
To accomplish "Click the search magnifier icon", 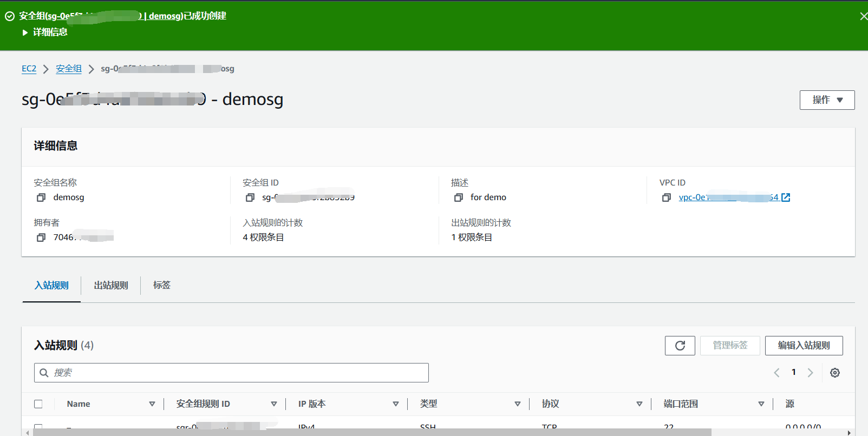I will point(44,373).
